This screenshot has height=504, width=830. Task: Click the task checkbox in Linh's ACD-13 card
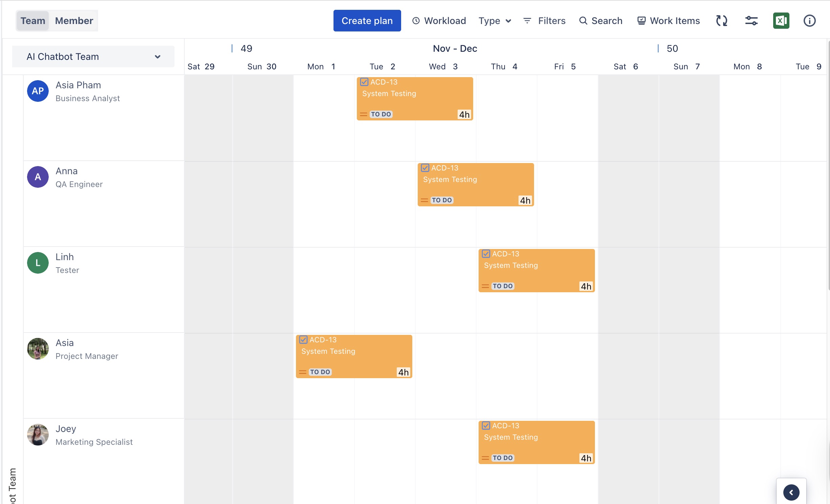[486, 254]
